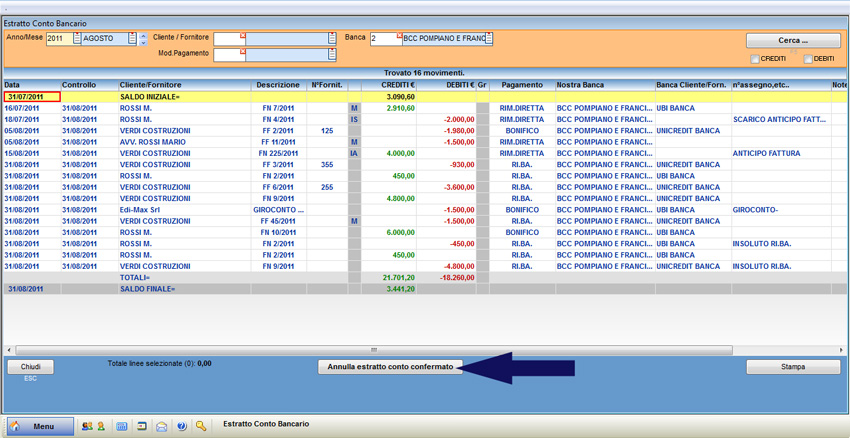Click the two-users icon in bottom toolbar
Viewport: 850px width, 438px height.
point(87,426)
